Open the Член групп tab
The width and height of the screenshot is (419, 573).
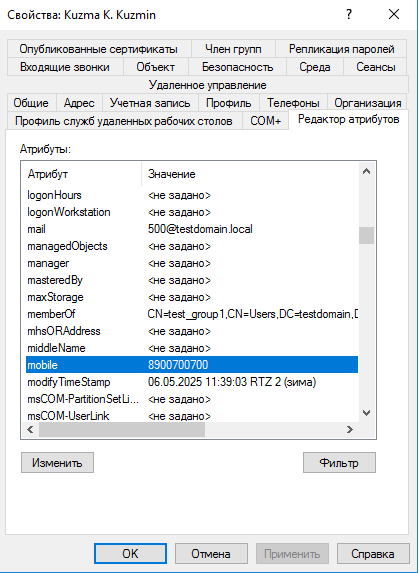point(233,49)
